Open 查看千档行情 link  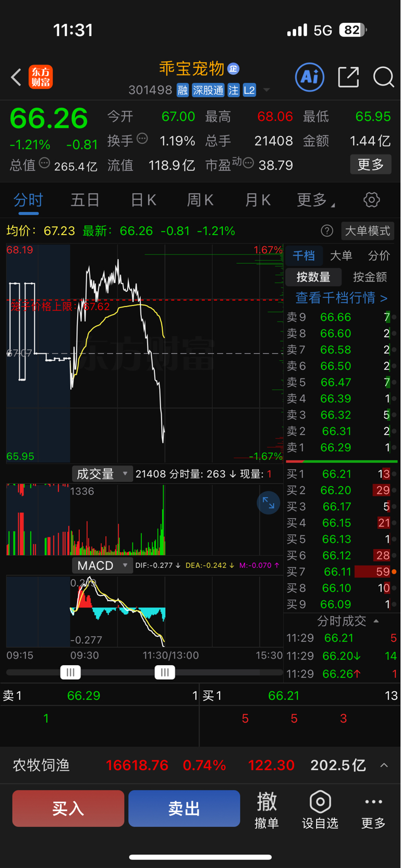[x=341, y=298]
